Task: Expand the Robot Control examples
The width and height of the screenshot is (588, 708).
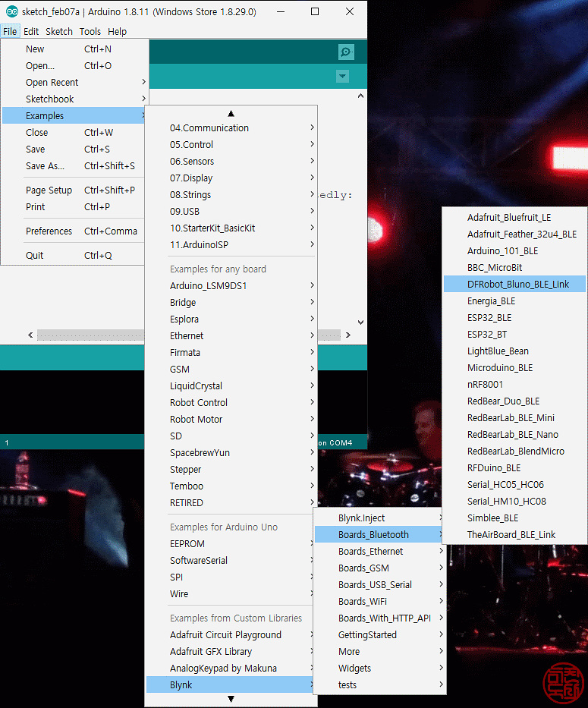Action: [231, 403]
